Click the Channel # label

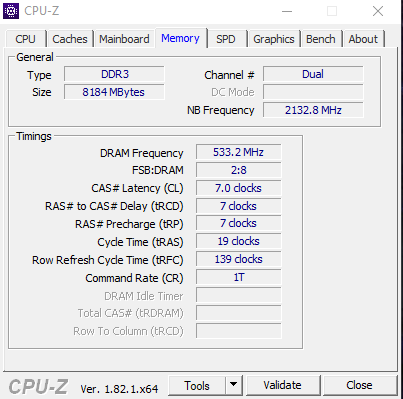point(229,75)
